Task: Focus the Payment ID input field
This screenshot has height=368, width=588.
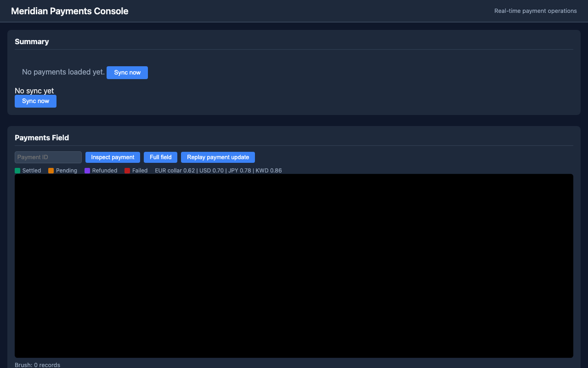Action: click(48, 157)
